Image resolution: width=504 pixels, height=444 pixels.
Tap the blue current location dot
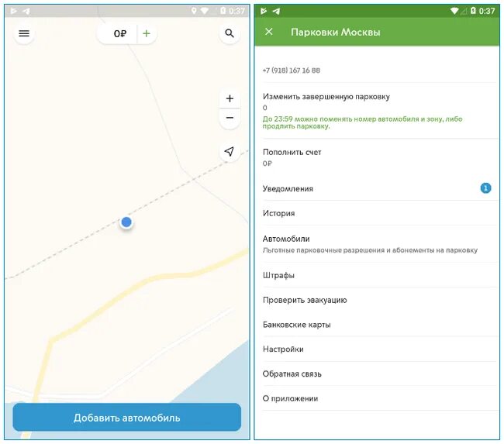126,222
